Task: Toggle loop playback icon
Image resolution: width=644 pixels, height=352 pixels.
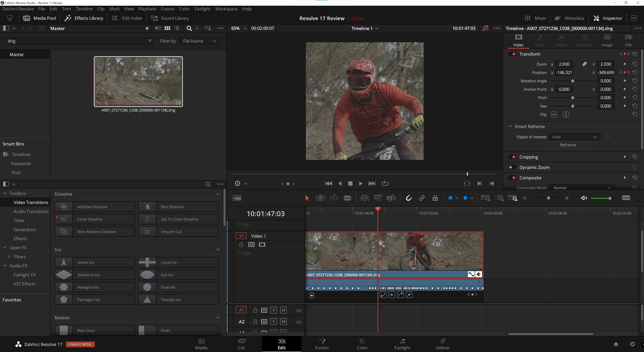Action: pyautogui.click(x=385, y=184)
